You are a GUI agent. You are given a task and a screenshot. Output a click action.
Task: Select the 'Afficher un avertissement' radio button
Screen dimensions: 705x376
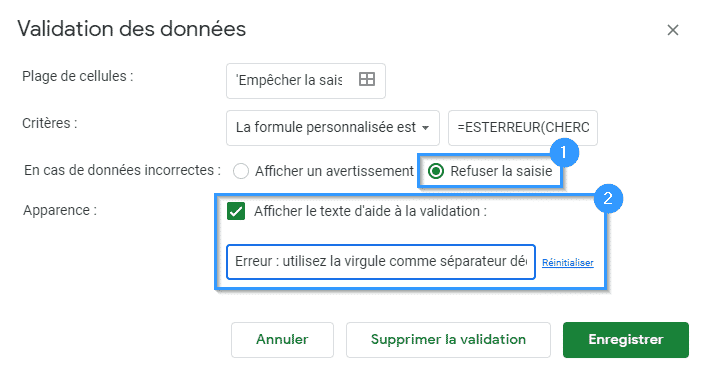pos(241,171)
